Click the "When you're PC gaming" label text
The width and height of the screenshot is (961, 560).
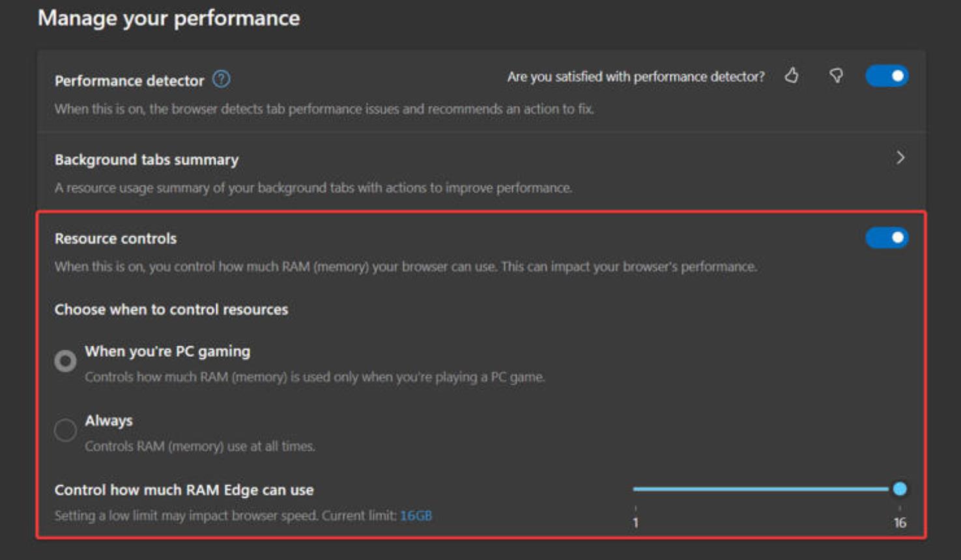pos(167,352)
